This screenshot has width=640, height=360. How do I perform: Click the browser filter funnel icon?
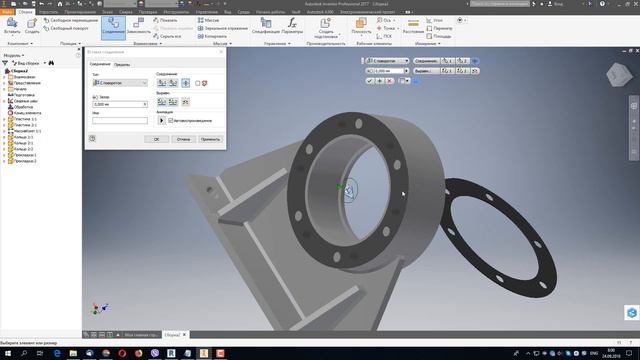tap(5, 63)
